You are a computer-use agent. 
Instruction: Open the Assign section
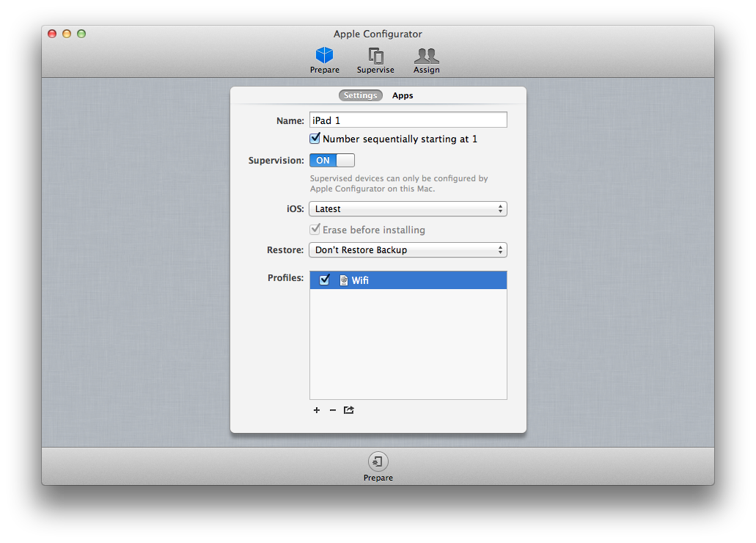click(x=426, y=60)
